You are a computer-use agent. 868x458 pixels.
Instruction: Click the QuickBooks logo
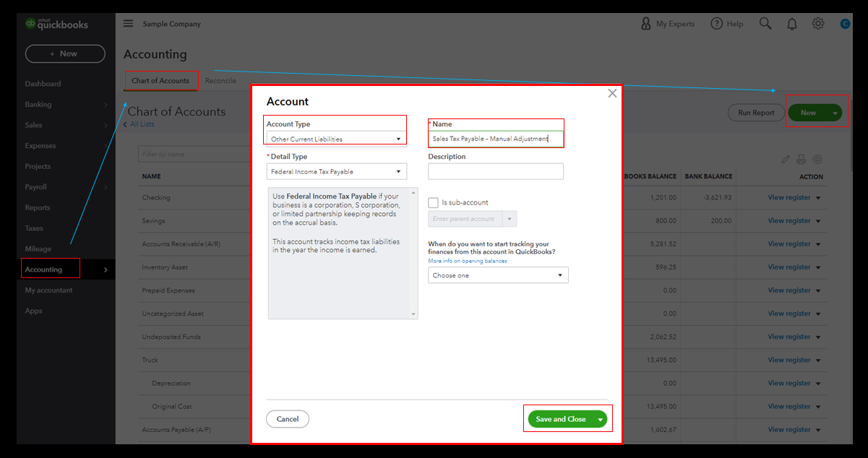coord(56,24)
